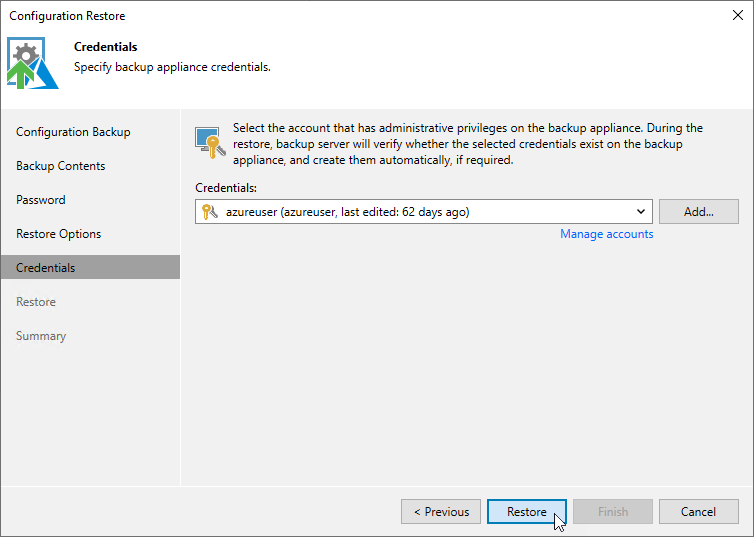This screenshot has height=537, width=754.
Task: Click the computer with key credentials icon
Action: 210,143
